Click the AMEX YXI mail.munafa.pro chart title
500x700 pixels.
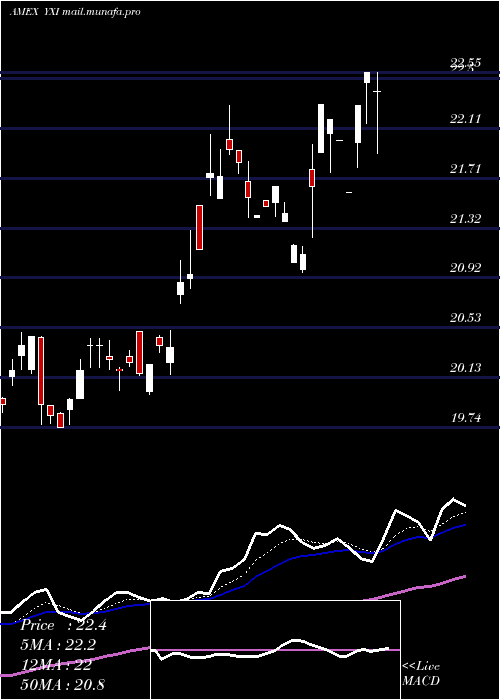click(75, 12)
